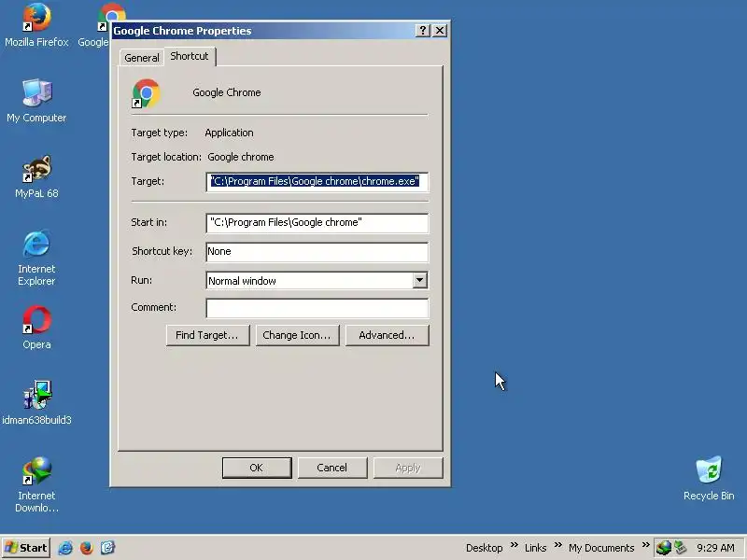Click the Apply button
Viewport: 747px width, 560px height.
coord(408,468)
